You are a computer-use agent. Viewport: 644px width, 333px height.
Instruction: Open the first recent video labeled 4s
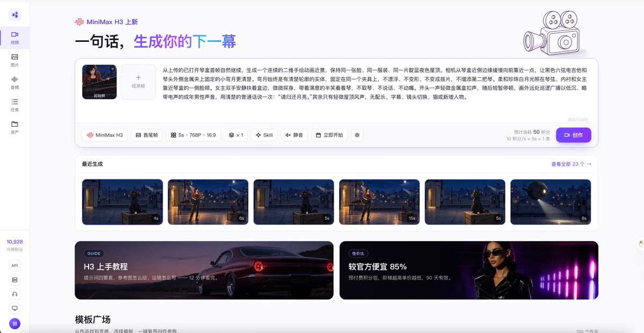(x=122, y=202)
